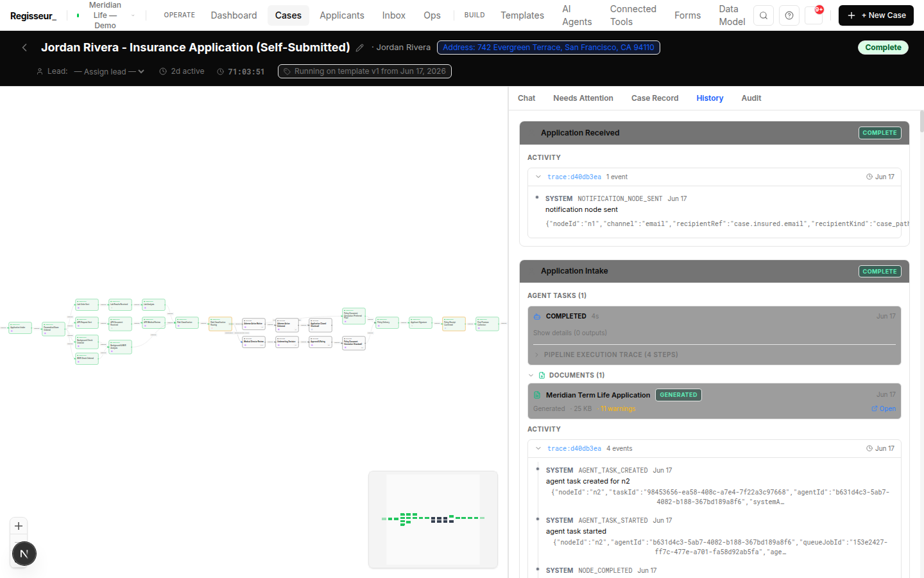Select the Underwriting Decision workflow node
924x578 pixels.
click(287, 342)
